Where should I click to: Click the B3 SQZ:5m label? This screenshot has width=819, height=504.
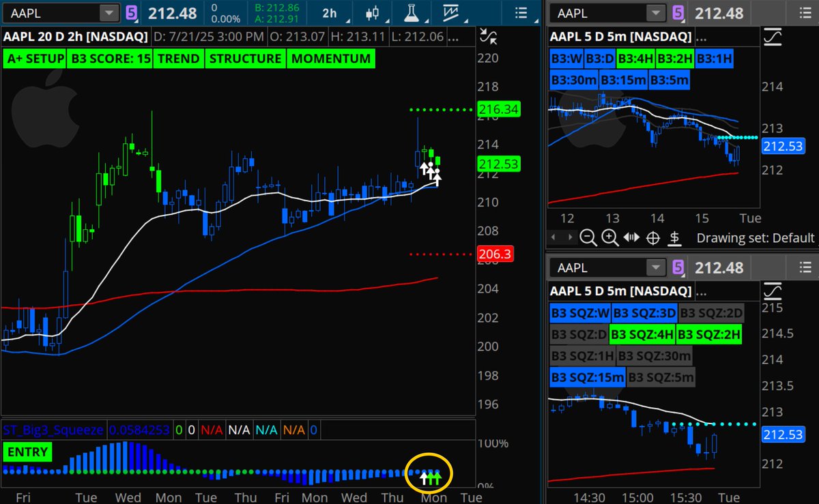661,377
